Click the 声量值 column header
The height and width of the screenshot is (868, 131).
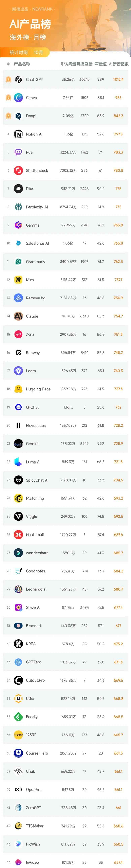[x=101, y=64]
